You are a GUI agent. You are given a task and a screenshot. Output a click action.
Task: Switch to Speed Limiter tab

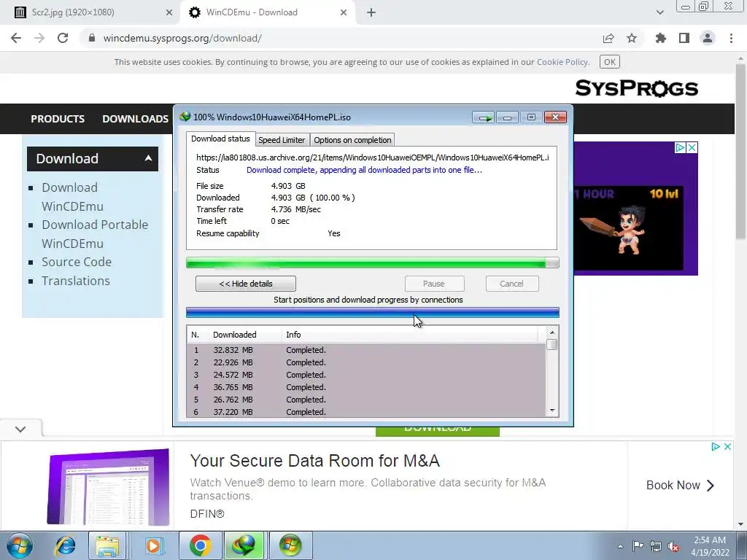point(282,140)
